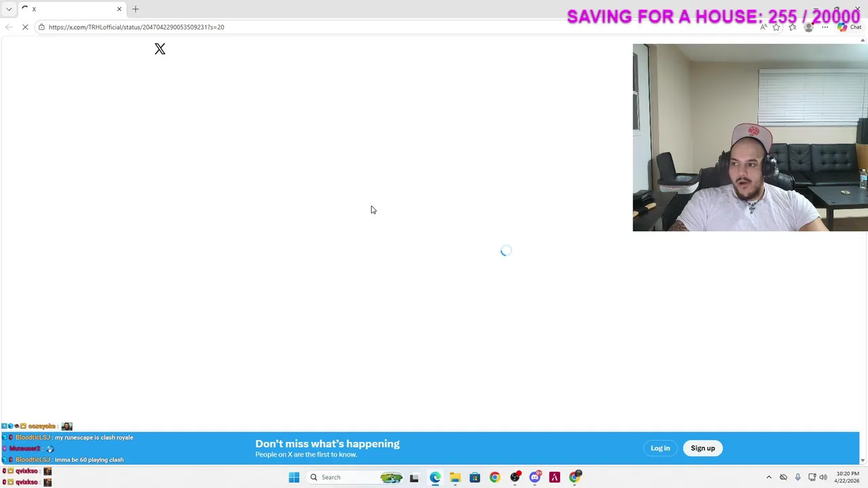
Task: Open the clock and date panel
Action: pos(848,477)
